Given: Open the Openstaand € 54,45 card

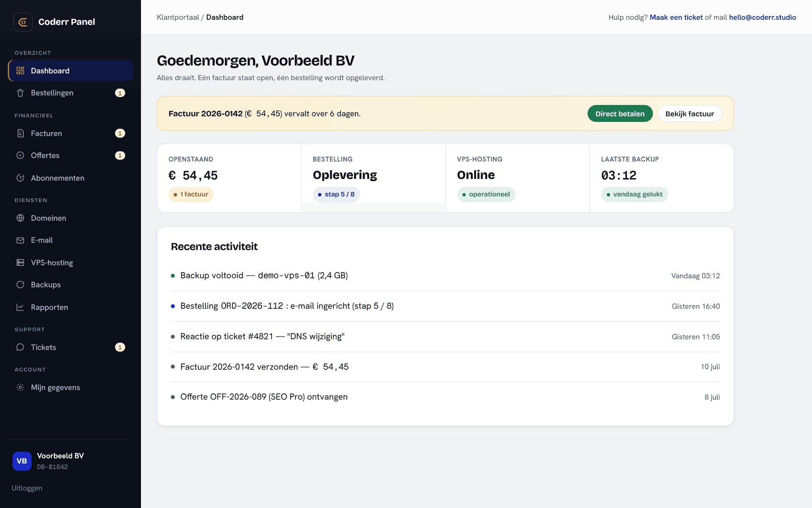Looking at the screenshot, I should pyautogui.click(x=229, y=178).
